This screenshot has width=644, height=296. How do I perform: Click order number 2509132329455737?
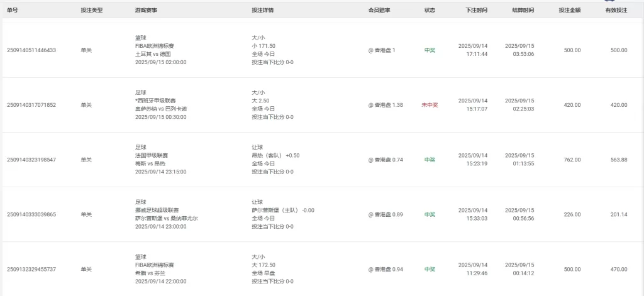31,269
